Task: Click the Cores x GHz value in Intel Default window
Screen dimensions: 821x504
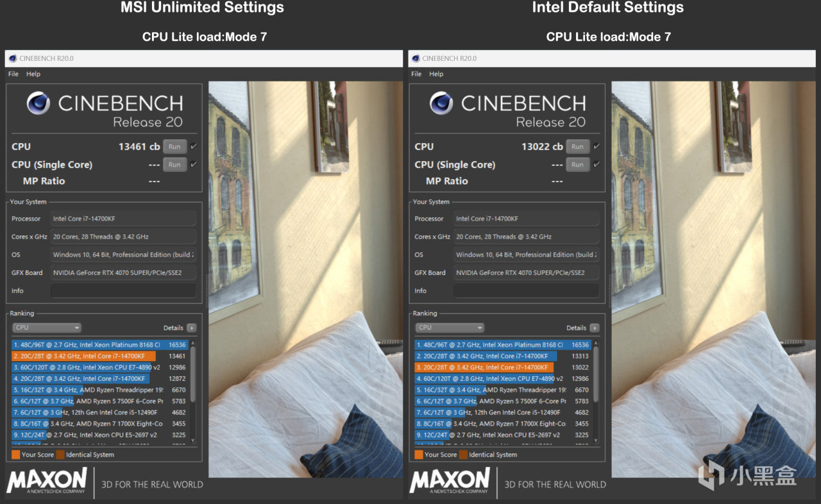Action: 526,237
